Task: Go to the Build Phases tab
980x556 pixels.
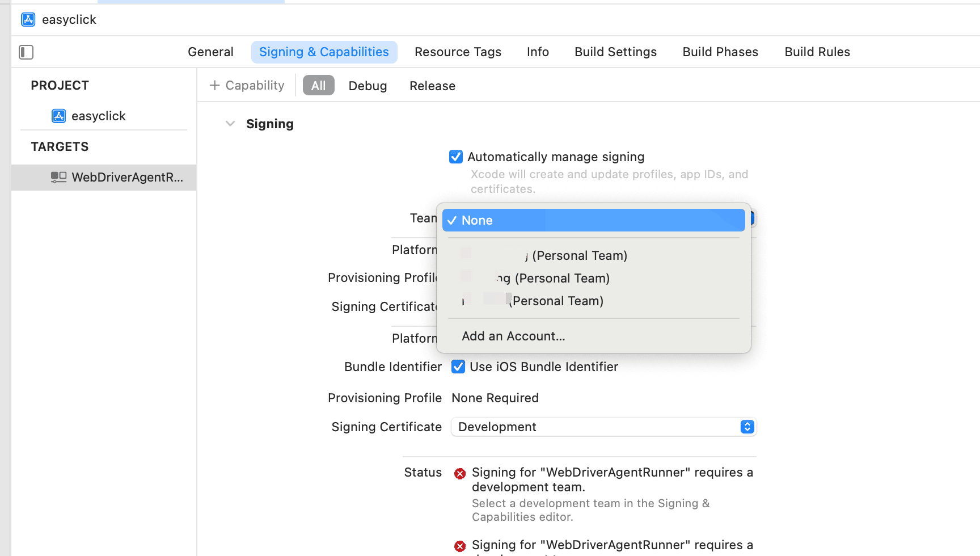Action: click(720, 52)
